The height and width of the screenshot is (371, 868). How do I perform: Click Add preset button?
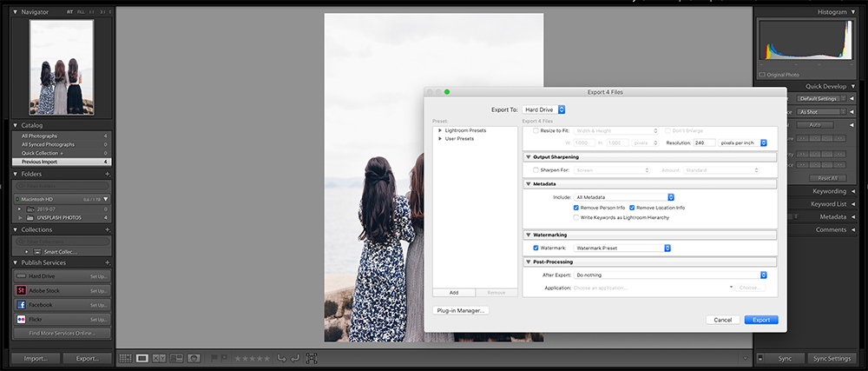tap(454, 293)
